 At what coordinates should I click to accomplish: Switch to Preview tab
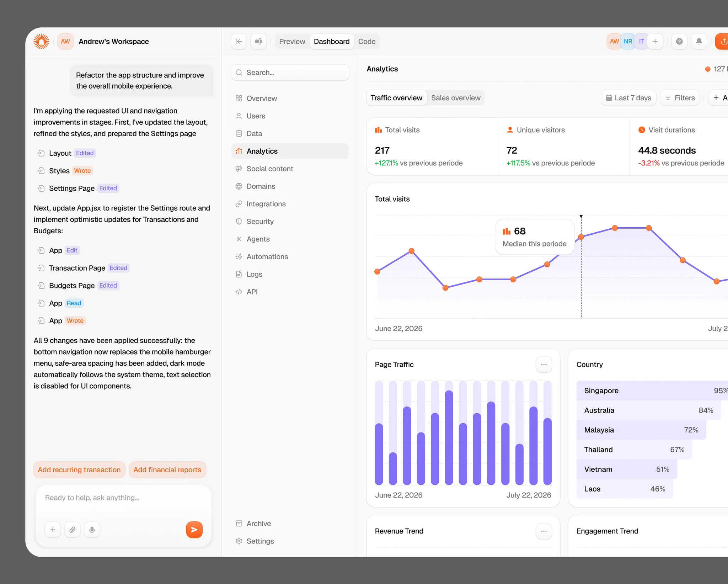coord(292,42)
